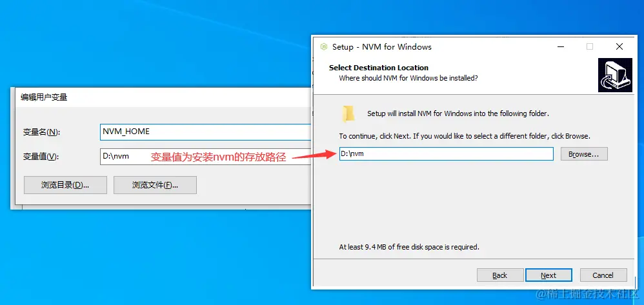
Task: Click 'Setup will install NVM for Windows' text
Action: [458, 113]
